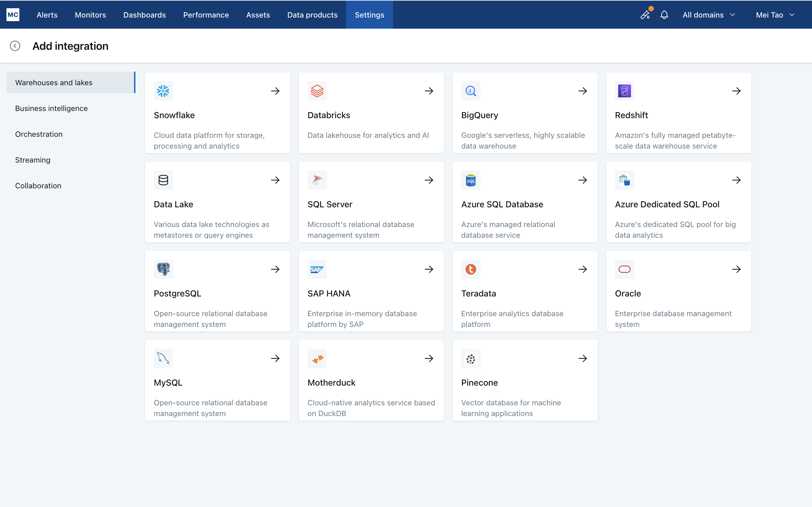Click the arrow on Redshift card

[x=736, y=91]
